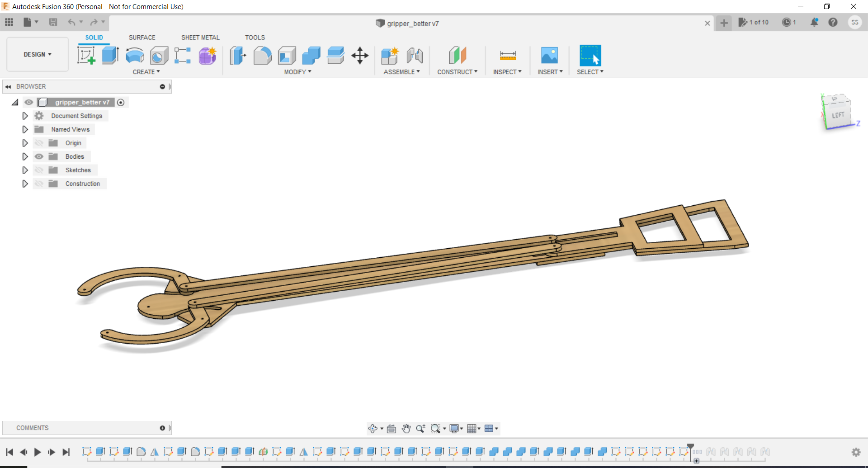
Task: Expand the Construction folder
Action: tap(25, 184)
